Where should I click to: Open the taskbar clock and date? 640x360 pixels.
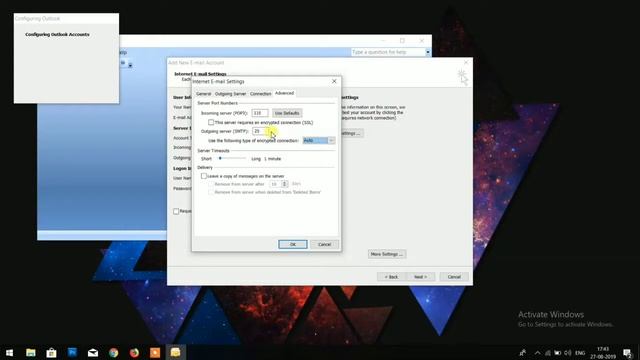(603, 353)
